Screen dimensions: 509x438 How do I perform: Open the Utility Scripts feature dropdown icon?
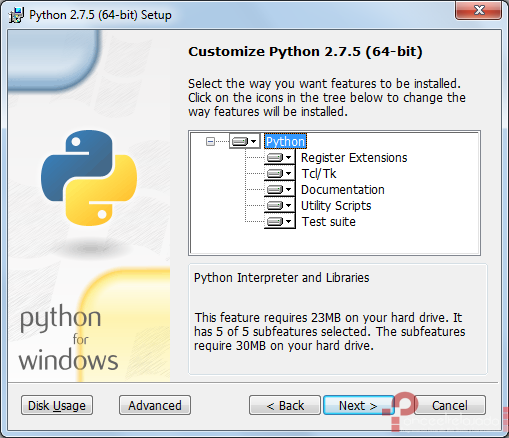coord(279,205)
